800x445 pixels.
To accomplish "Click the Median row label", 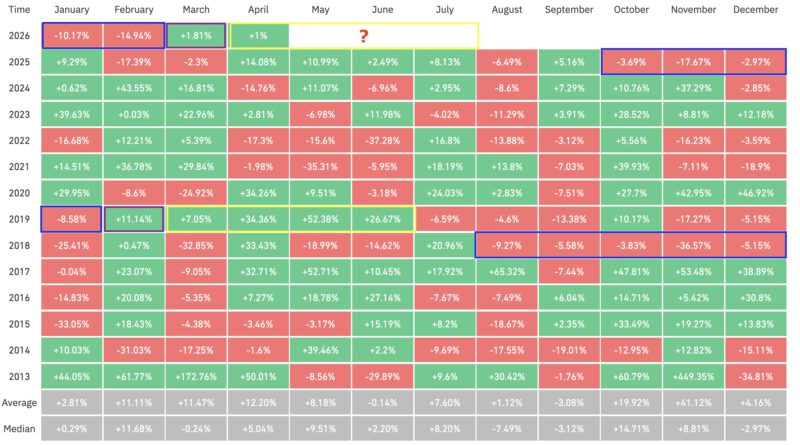I will (x=19, y=428).
